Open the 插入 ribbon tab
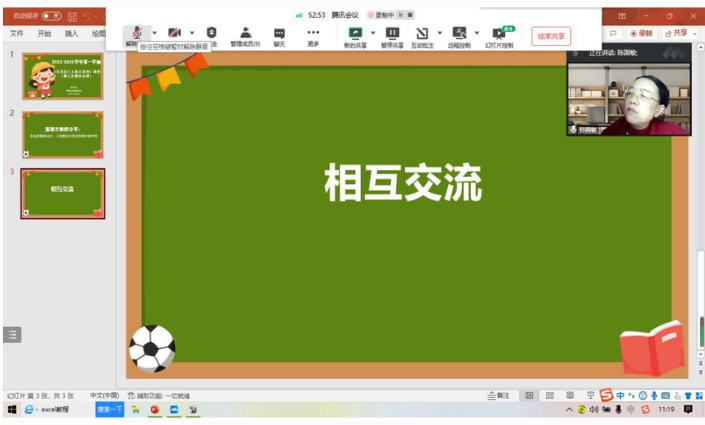The image size is (705, 425). point(72,33)
